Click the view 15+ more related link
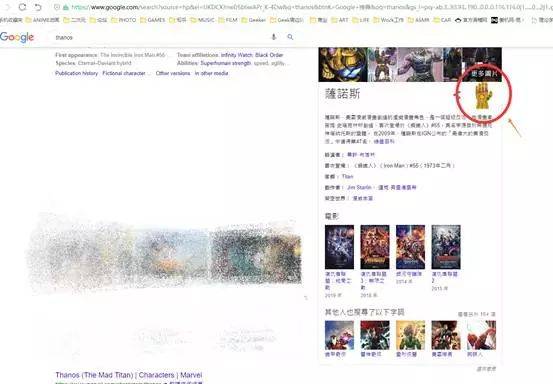Viewport: 553px width, 384px height. point(477,314)
